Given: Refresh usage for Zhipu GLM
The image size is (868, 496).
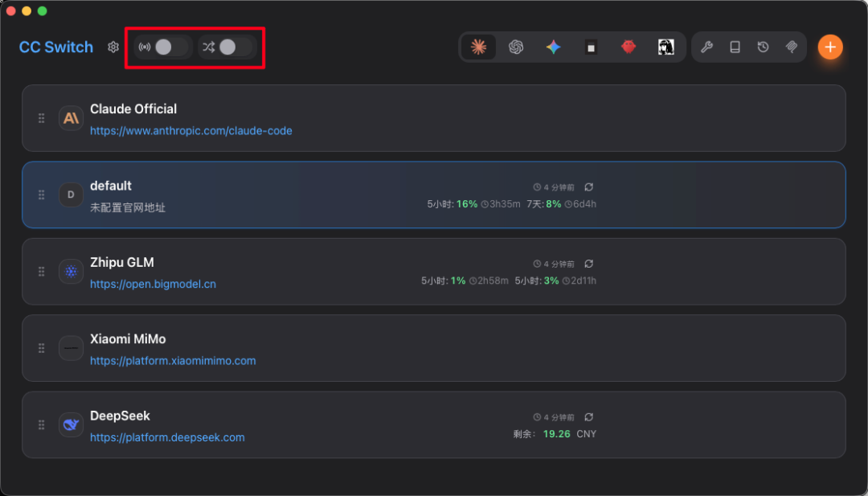Looking at the screenshot, I should coord(589,264).
